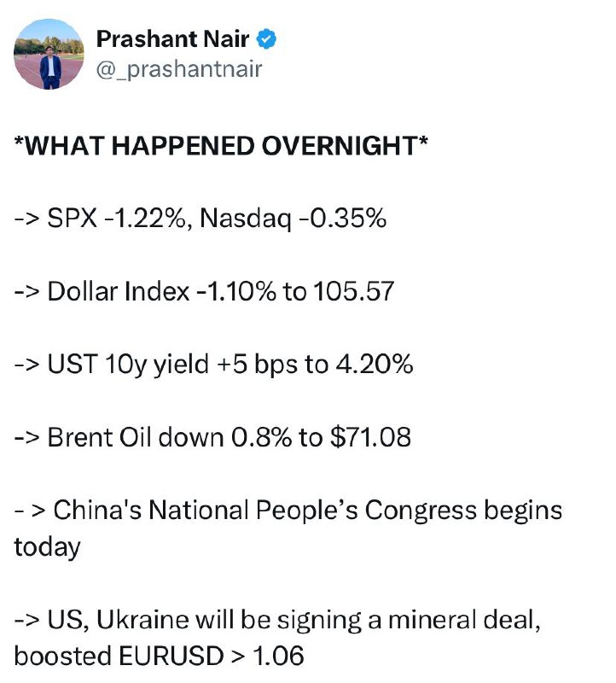
Task: Click the 1.06 figure
Action: (x=278, y=656)
